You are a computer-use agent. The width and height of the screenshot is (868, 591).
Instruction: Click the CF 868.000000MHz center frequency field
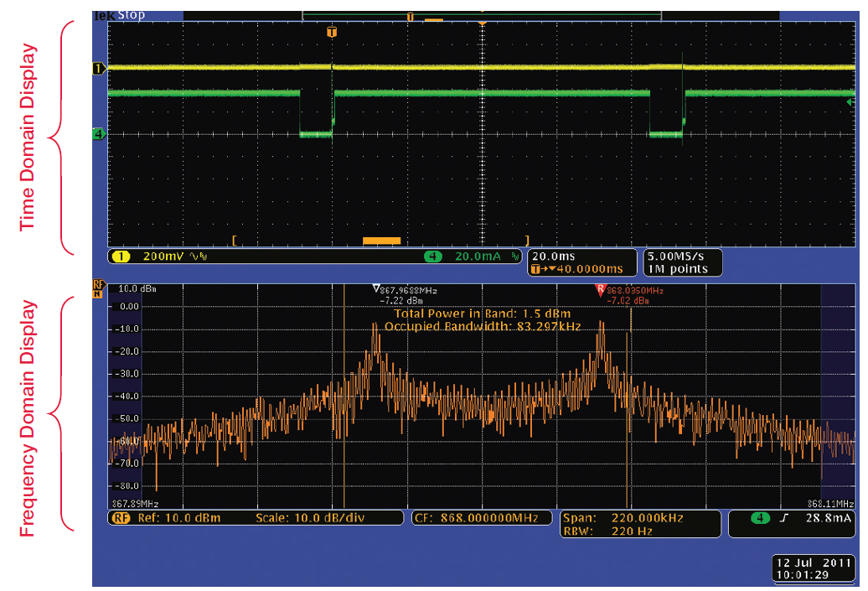point(482,518)
